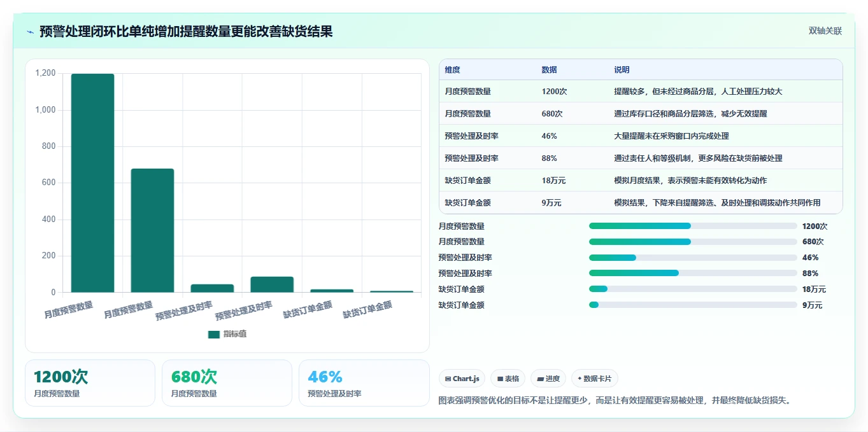The width and height of the screenshot is (868, 432).
Task: Click the value 18万元 beside progress bar
Action: (x=814, y=289)
